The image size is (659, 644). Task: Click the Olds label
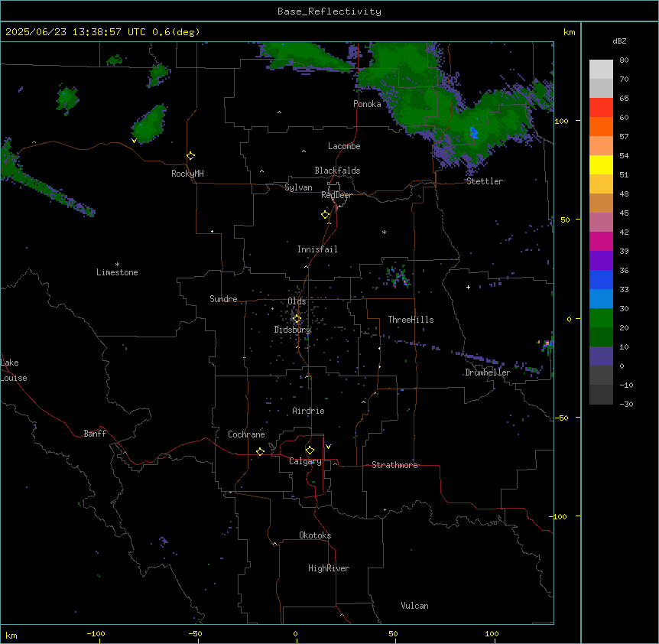297,301
